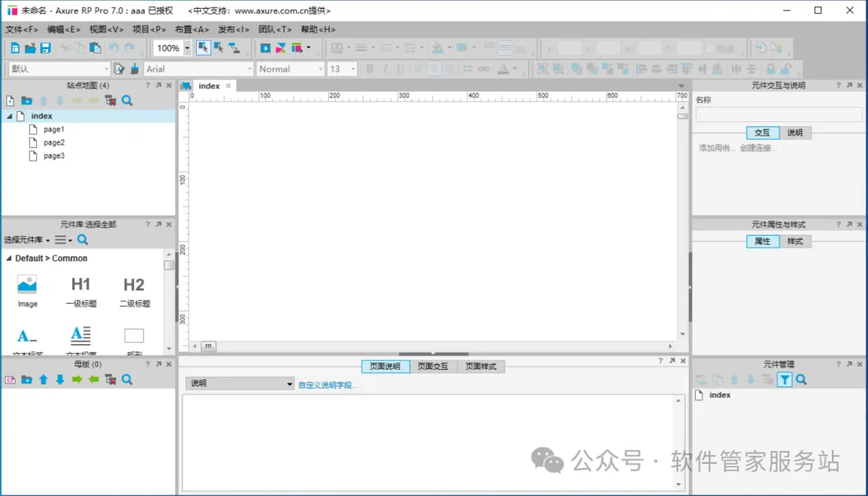Select index in the 元件管理 panel

(719, 396)
